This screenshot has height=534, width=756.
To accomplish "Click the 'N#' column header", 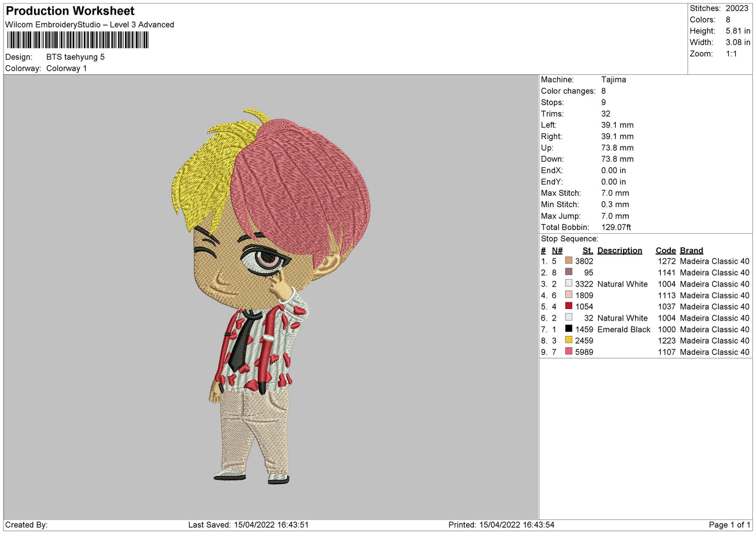I will pyautogui.click(x=557, y=251).
